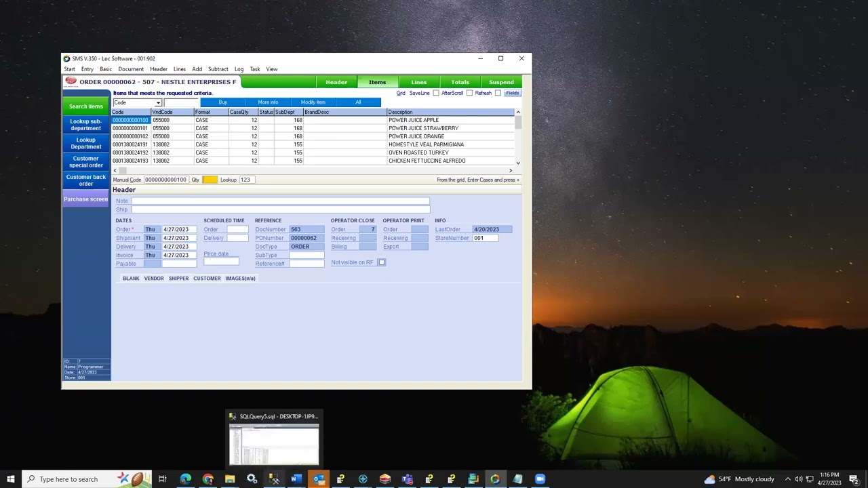Switch to the Lines tab
Viewport: 868px width, 488px height.
click(x=419, y=82)
